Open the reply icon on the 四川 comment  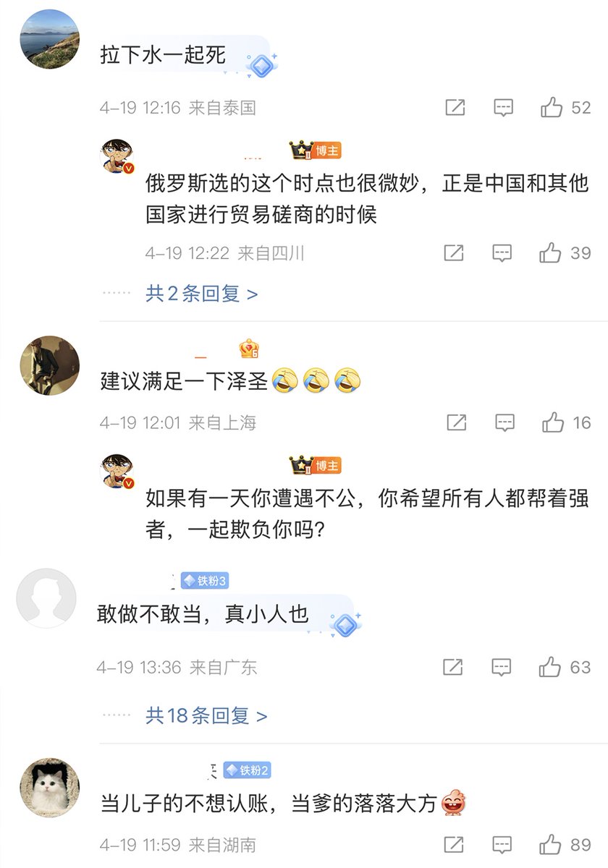502,253
